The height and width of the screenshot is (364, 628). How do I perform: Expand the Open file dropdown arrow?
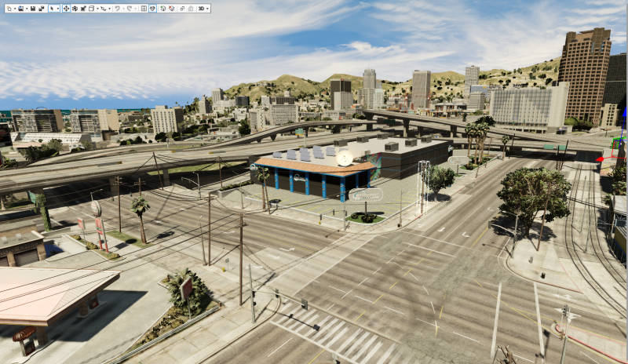[x=27, y=9]
